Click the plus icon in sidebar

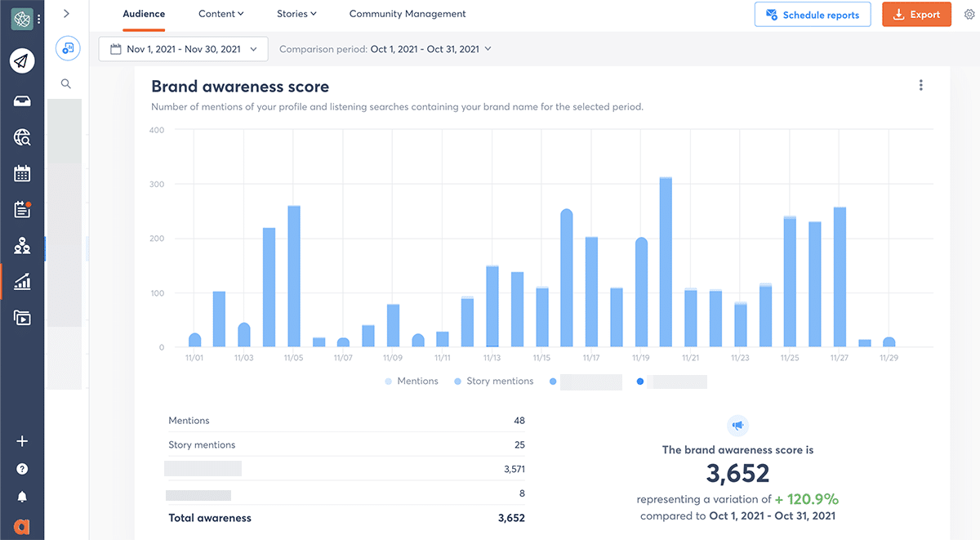[22, 441]
